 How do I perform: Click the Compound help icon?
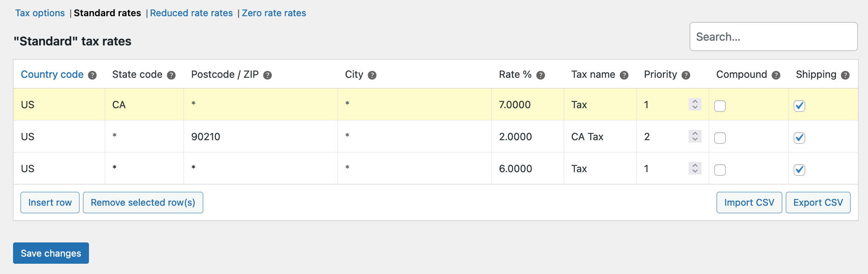pos(776,75)
